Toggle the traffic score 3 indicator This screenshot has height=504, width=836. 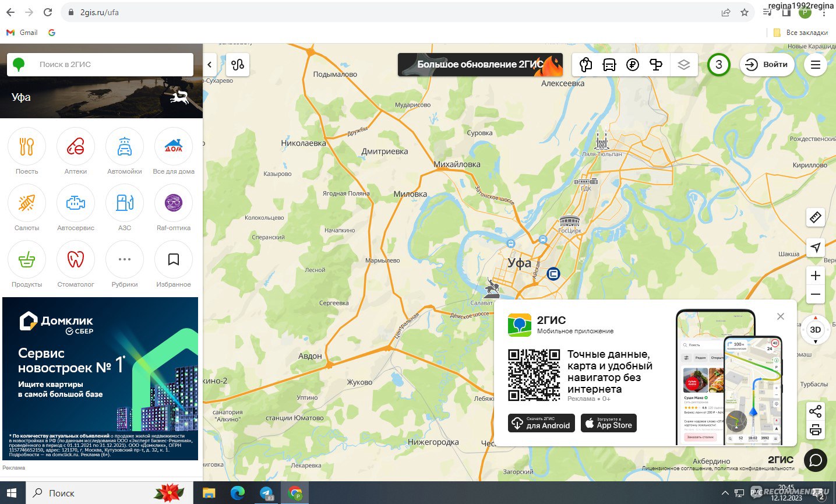(719, 65)
